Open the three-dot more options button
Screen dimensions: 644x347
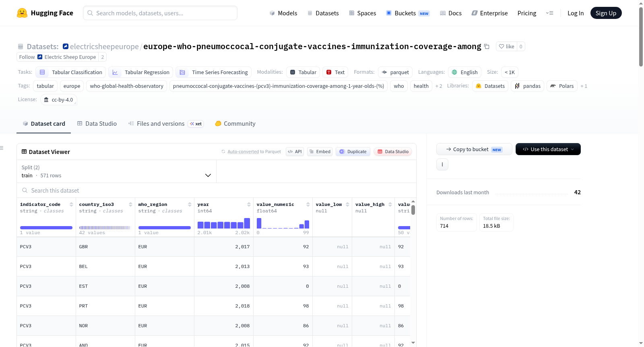pyautogui.click(x=442, y=164)
